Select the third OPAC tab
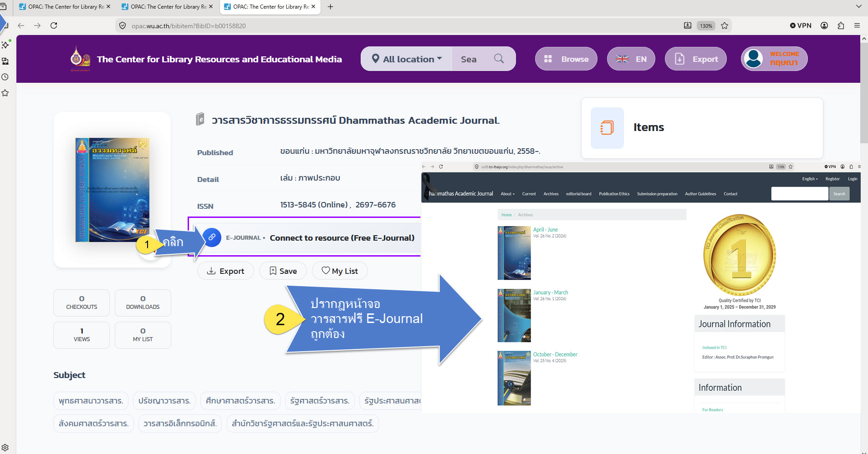The height and width of the screenshot is (454, 868). pyautogui.click(x=270, y=7)
